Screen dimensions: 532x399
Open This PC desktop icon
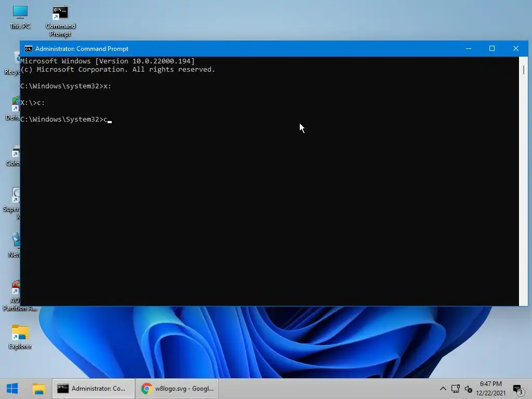(20, 17)
